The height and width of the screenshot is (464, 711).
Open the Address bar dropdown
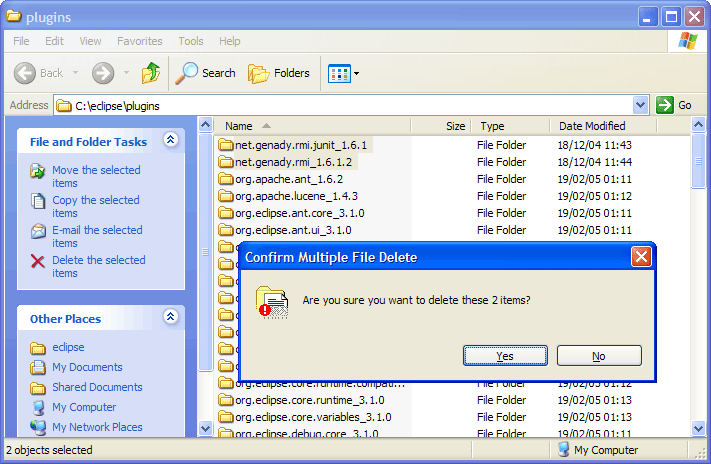click(640, 105)
